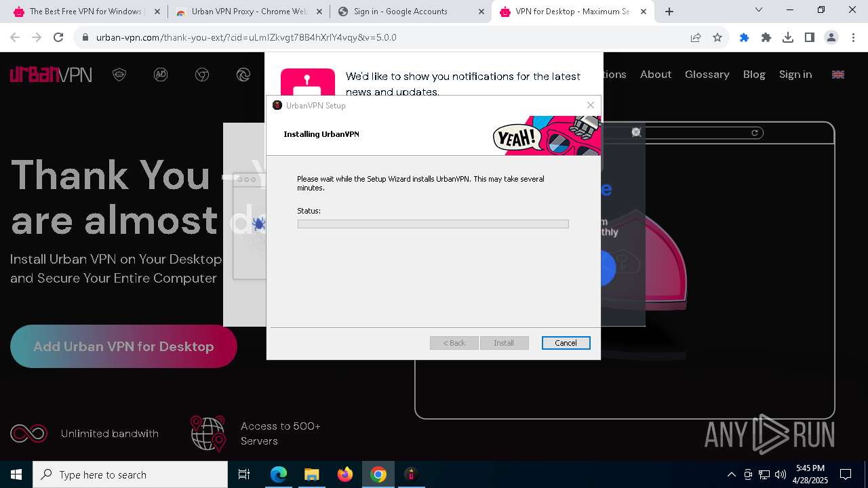The height and width of the screenshot is (488, 868).
Task: Click the reload icon in mock browser illustration
Action: coord(754,133)
